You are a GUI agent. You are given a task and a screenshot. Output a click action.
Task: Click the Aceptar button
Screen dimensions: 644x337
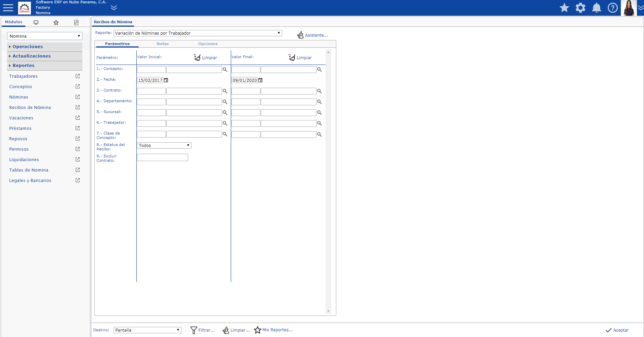(x=617, y=330)
